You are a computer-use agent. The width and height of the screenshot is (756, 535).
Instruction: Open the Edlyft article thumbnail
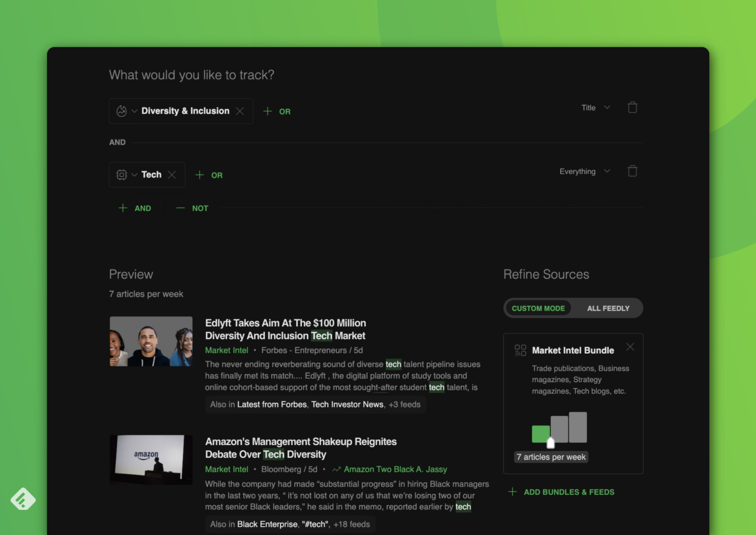click(x=151, y=341)
